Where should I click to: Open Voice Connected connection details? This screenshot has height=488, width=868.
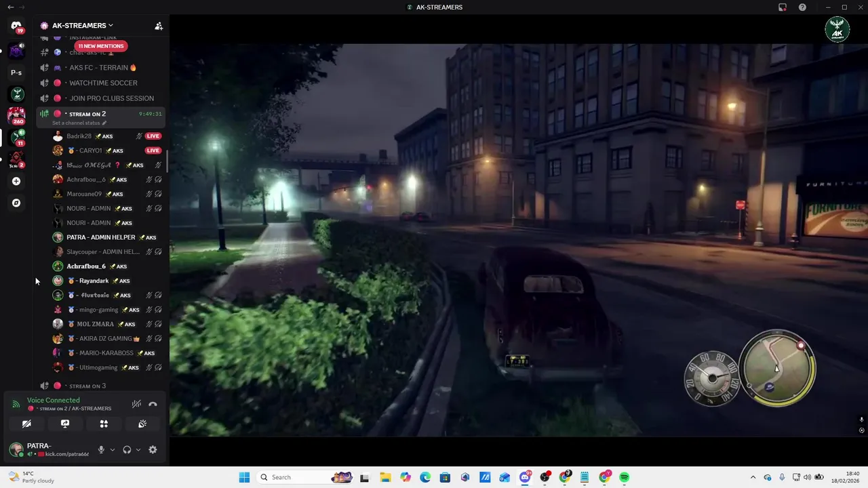pyautogui.click(x=54, y=401)
